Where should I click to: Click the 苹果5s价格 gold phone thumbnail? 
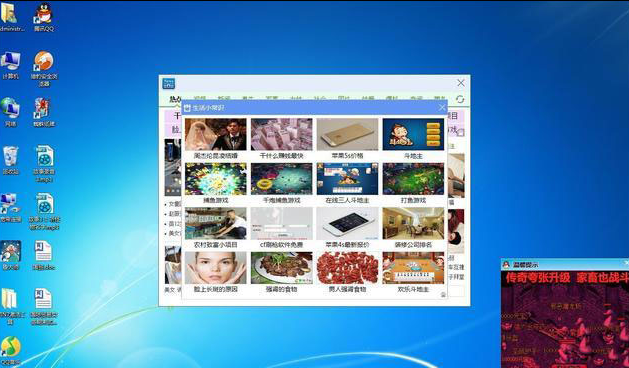point(347,134)
